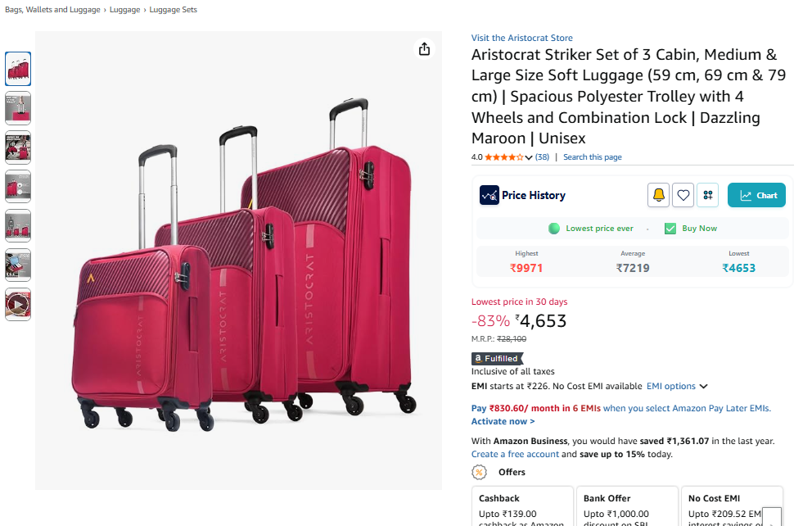The width and height of the screenshot is (812, 526).
Task: Open the 38 reviews count link
Action: [x=542, y=157]
